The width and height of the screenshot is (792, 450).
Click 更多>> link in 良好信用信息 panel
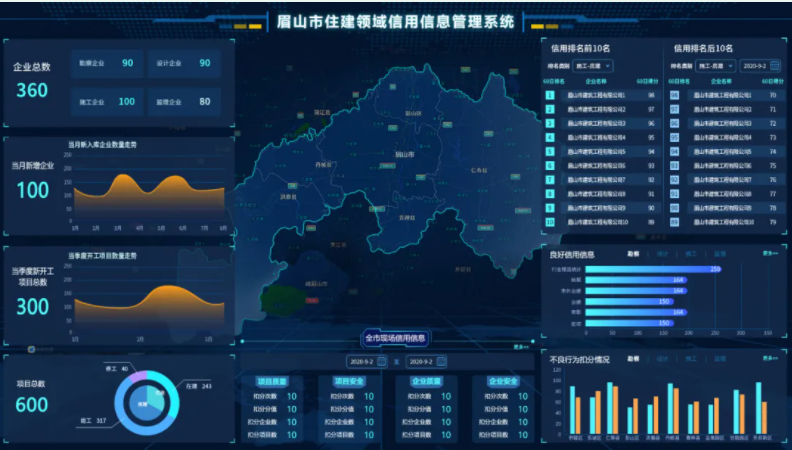(770, 254)
